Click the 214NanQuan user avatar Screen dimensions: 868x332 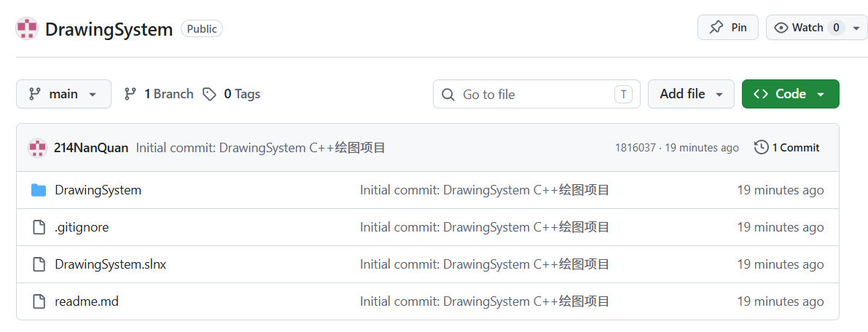click(x=37, y=148)
